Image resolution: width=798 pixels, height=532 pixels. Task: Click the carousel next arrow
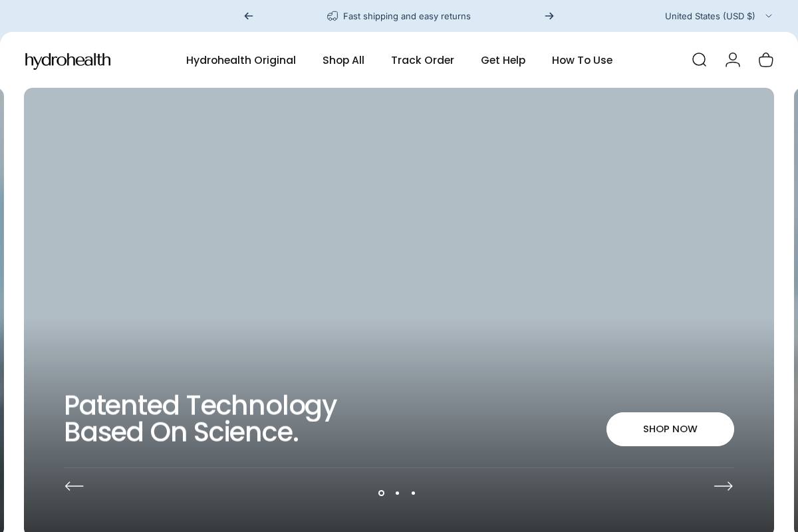tap(724, 486)
